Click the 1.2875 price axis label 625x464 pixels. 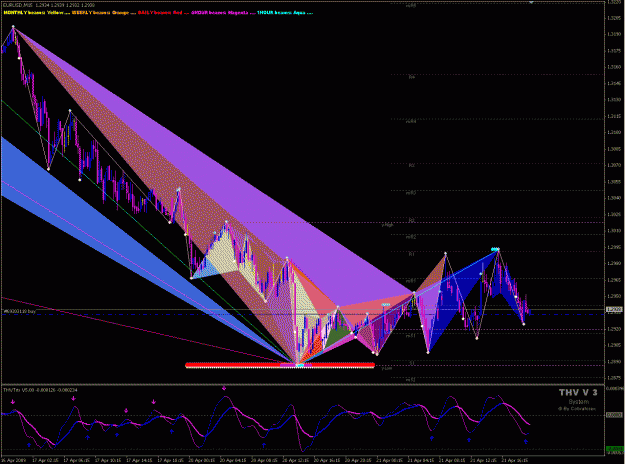tap(616, 378)
